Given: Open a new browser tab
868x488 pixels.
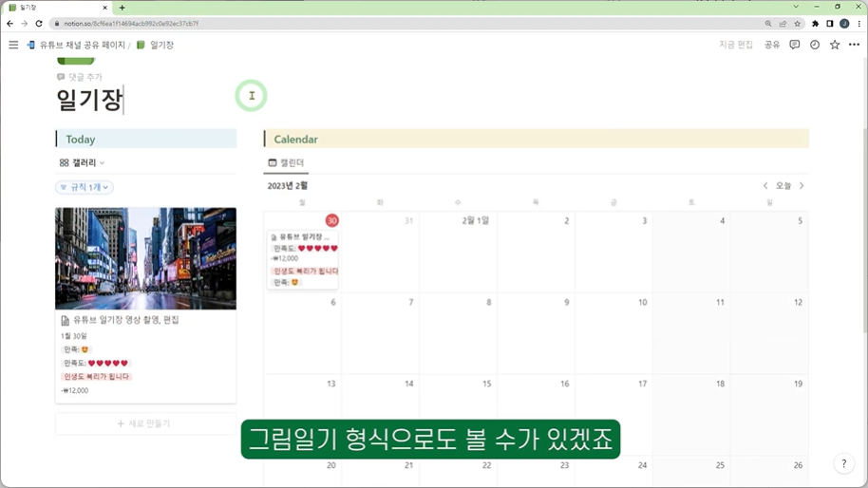Looking at the screenshot, I should tap(122, 8).
